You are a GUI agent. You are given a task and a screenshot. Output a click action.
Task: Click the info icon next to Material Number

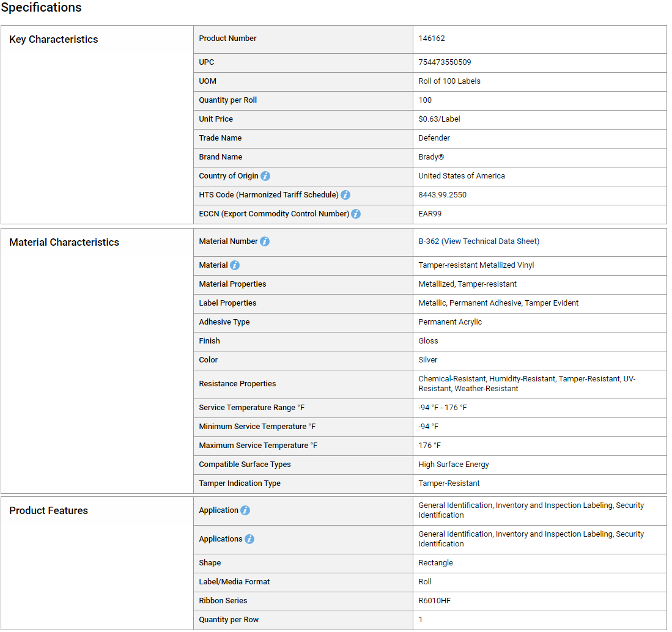(x=265, y=241)
